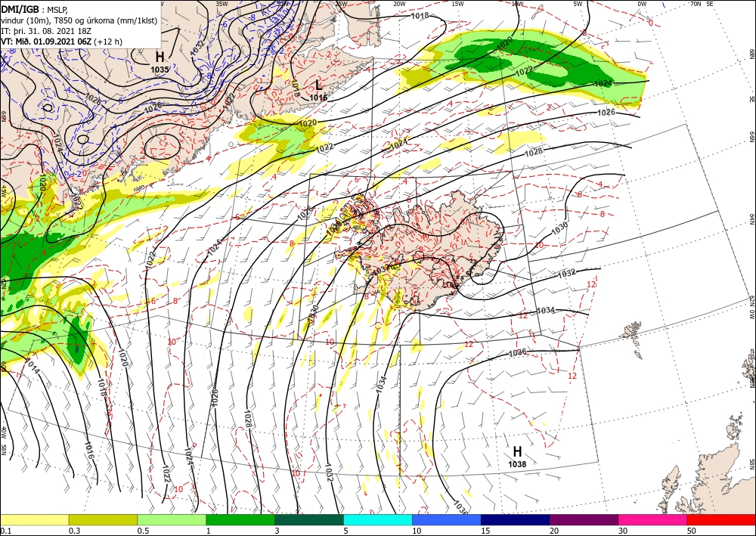Choose the navy 15–20 legend swatch
Viewport: 756px width, 536px height.
(516, 519)
